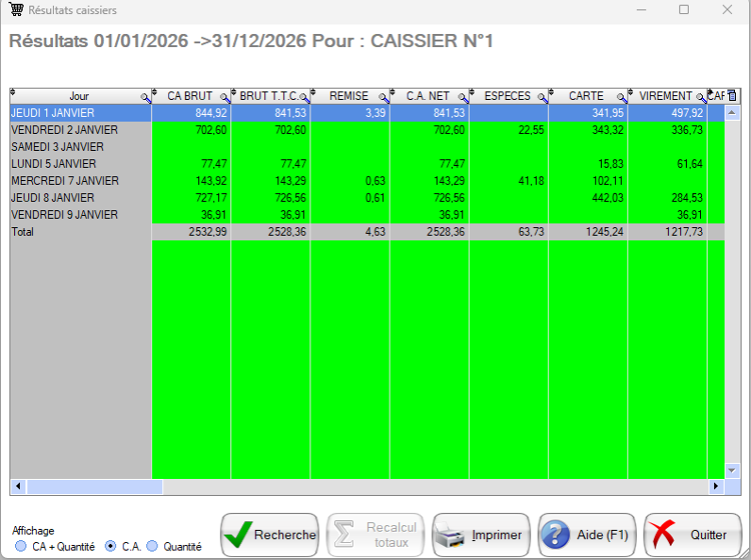Click the 2532,99 total CA BRUT cell

[192, 232]
